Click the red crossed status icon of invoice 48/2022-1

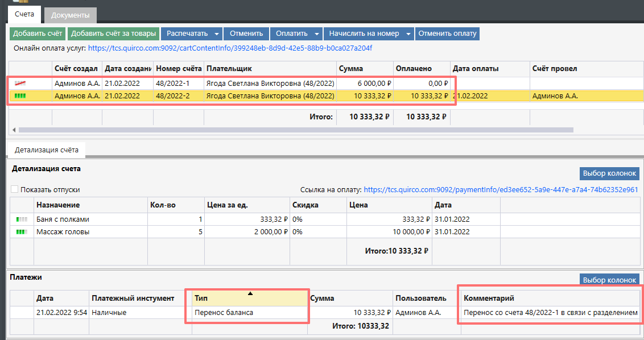20,84
